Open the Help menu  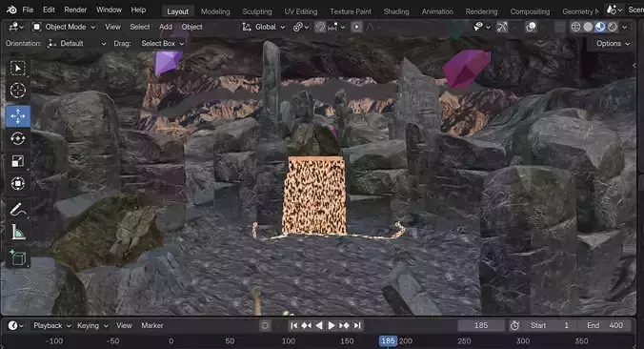click(138, 10)
